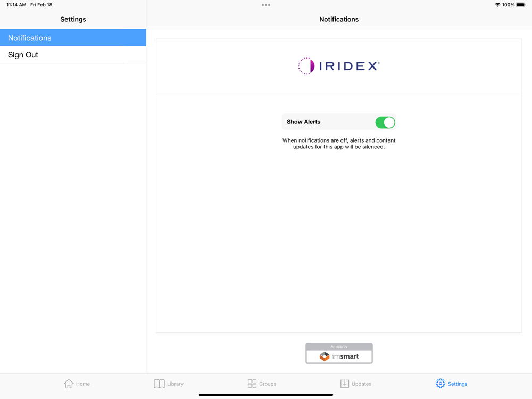
Task: Tap the 11:14 AM clock in status bar
Action: 16,5
